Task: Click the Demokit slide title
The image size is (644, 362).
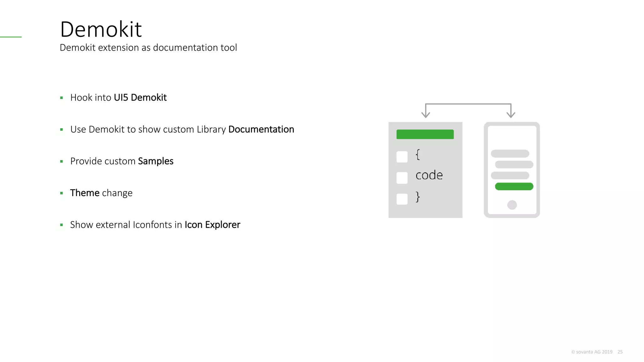Action: (101, 29)
